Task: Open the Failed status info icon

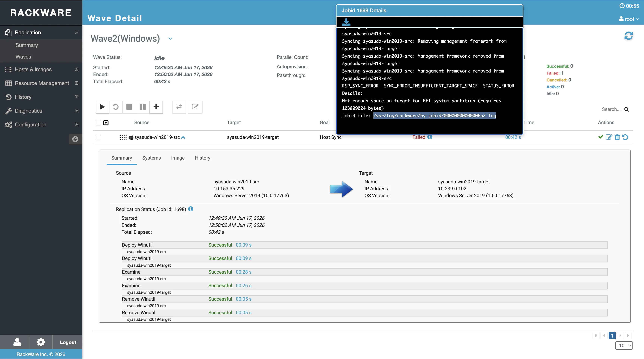Action: 430,137
